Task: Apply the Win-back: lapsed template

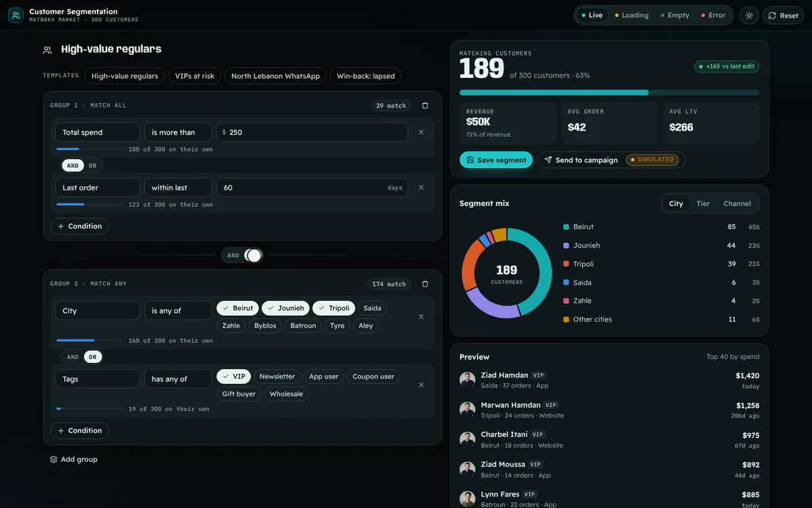Action: (x=365, y=76)
